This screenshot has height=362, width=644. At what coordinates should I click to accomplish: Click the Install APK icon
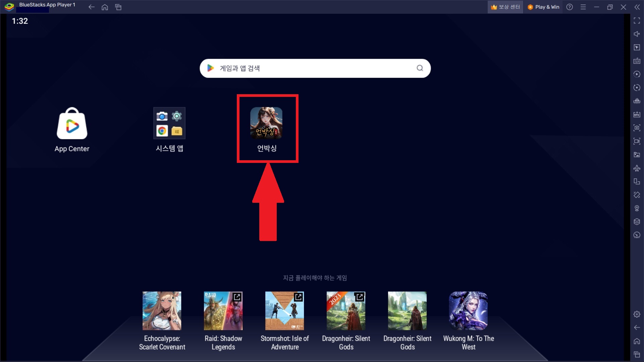click(x=637, y=114)
